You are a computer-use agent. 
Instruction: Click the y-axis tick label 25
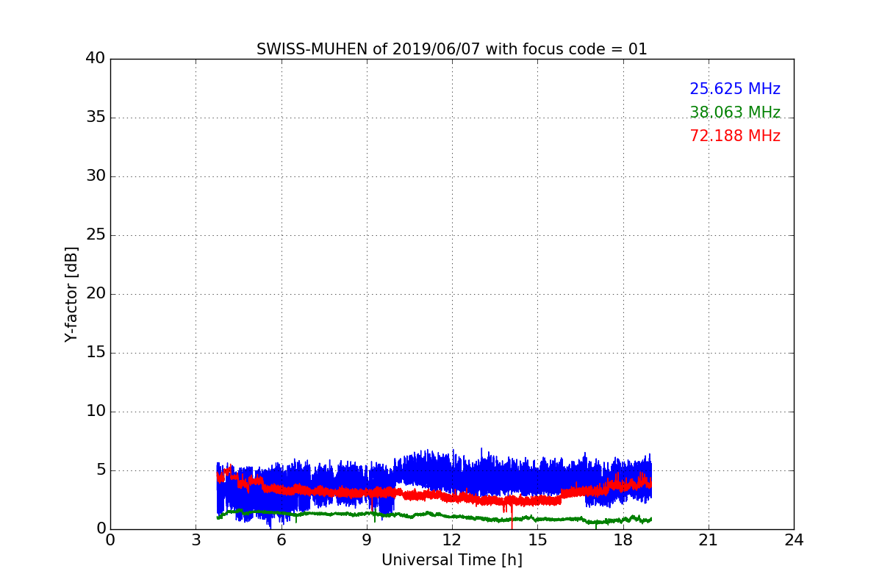(x=95, y=235)
